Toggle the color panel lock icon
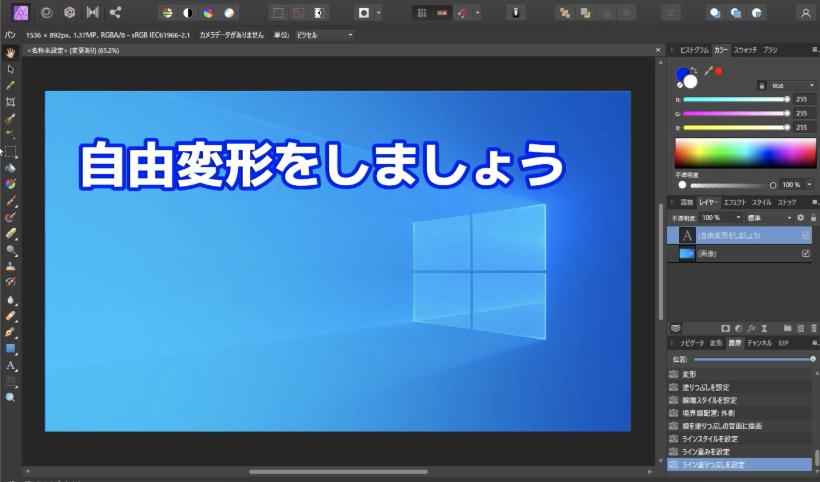820x482 pixels. pyautogui.click(x=761, y=86)
